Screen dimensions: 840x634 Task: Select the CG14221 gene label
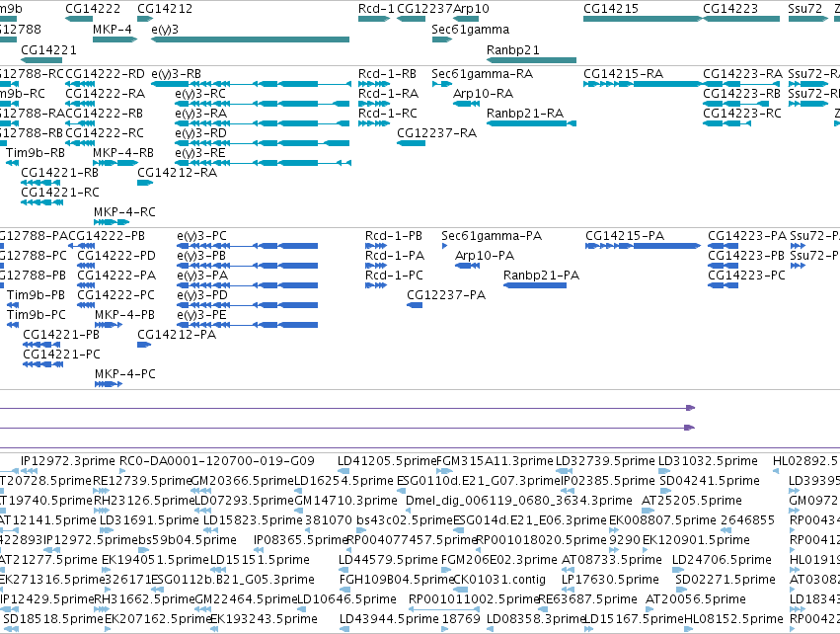(x=48, y=49)
